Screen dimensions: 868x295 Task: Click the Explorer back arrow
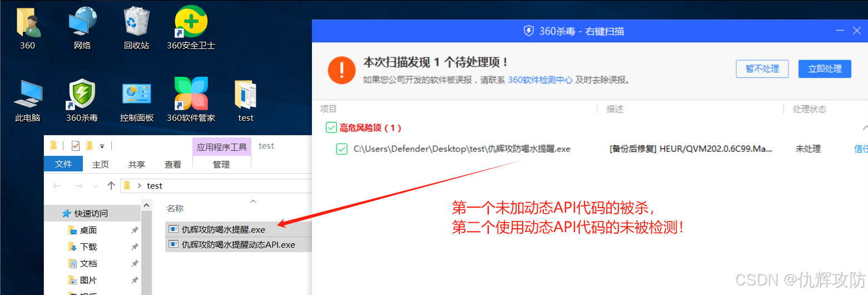[57, 185]
